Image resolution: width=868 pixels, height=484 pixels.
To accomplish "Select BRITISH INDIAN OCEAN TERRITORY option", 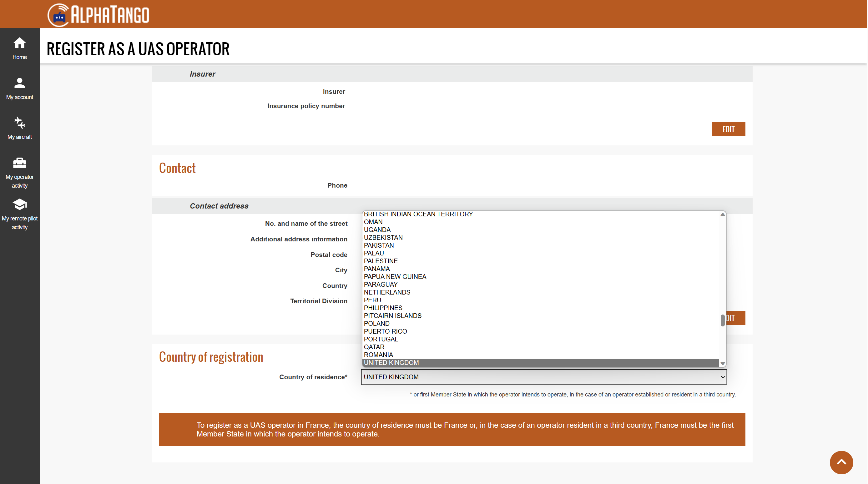I will 541,214.
